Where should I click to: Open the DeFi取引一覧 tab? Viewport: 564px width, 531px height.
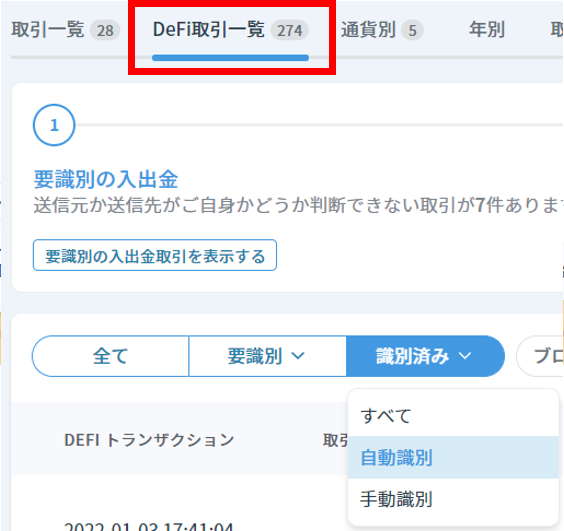point(230,30)
